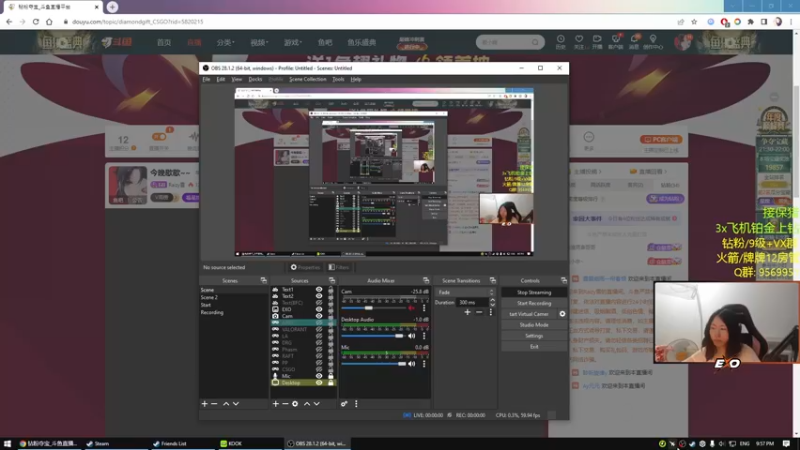Image resolution: width=800 pixels, height=450 pixels.
Task: Pop out the Scene Transitions dock icon
Action: (x=492, y=280)
